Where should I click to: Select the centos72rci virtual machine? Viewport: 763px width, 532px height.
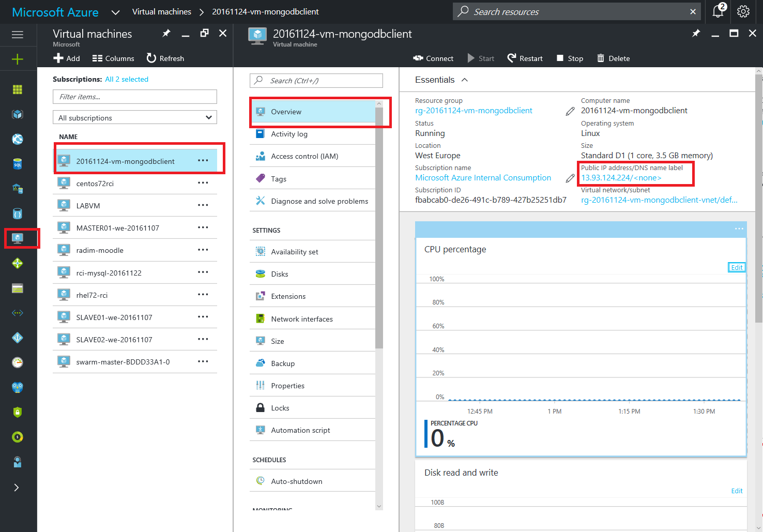click(135, 184)
